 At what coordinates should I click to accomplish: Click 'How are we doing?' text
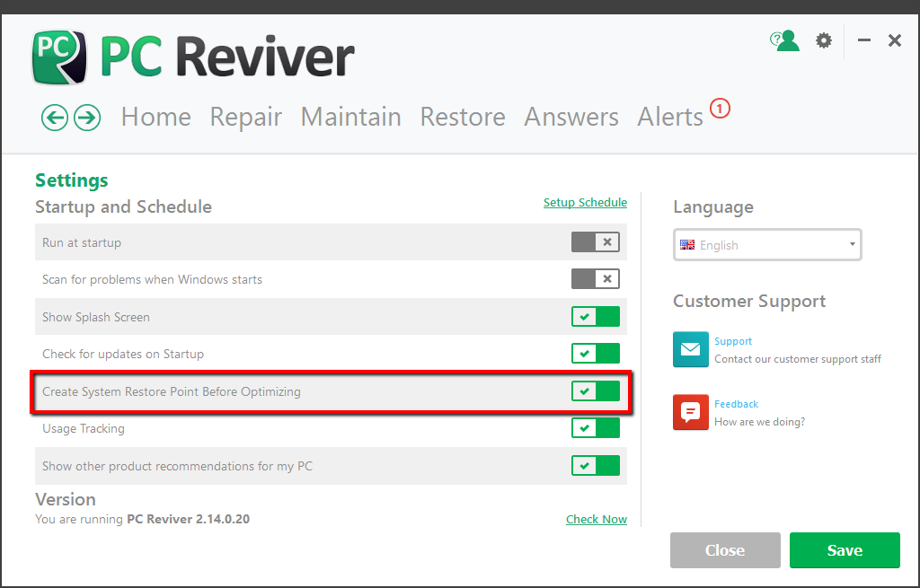tap(760, 422)
